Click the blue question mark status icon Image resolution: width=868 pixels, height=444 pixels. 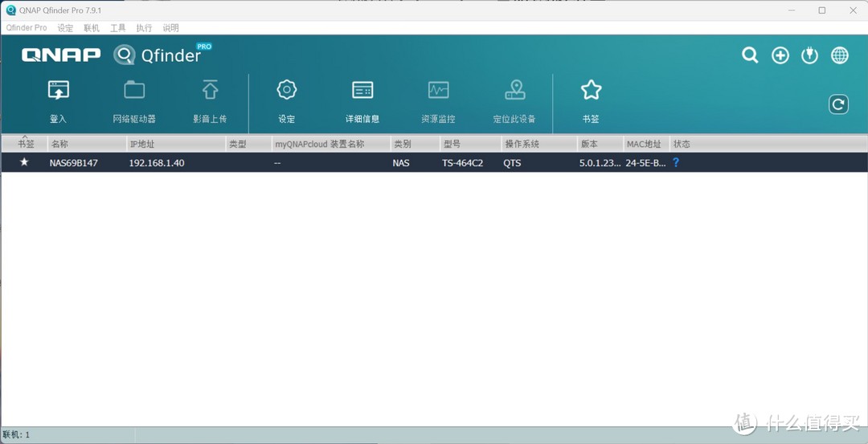(x=675, y=162)
